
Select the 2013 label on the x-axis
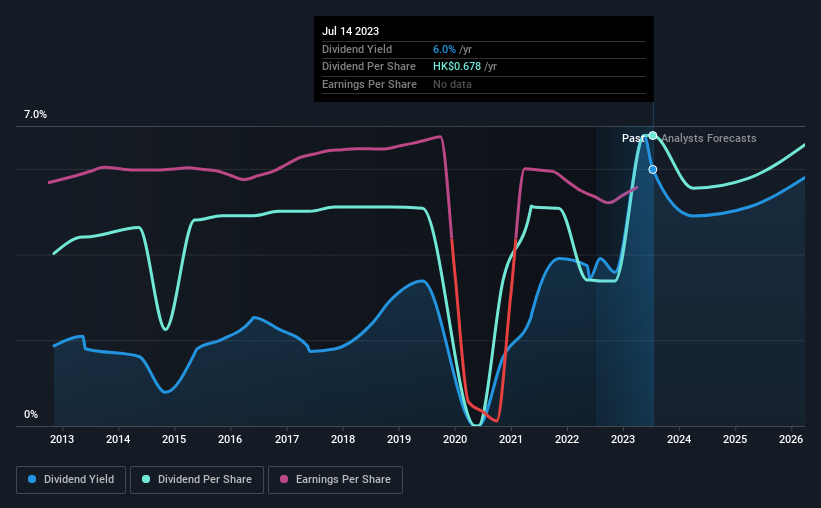[62, 439]
